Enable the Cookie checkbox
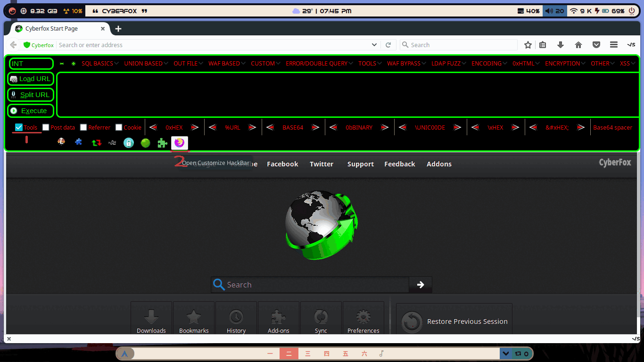Viewport: 644px width, 362px height. pyautogui.click(x=119, y=127)
